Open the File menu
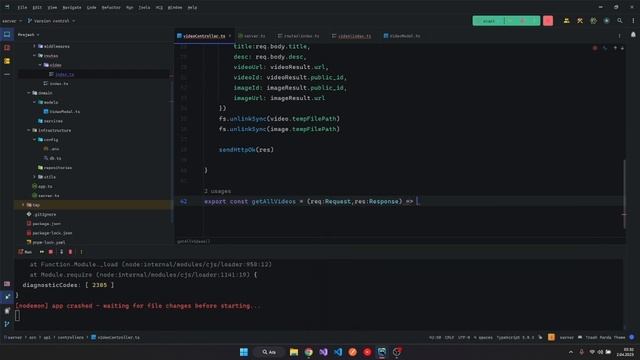Image resolution: width=640 pixels, height=360 pixels. click(22, 7)
